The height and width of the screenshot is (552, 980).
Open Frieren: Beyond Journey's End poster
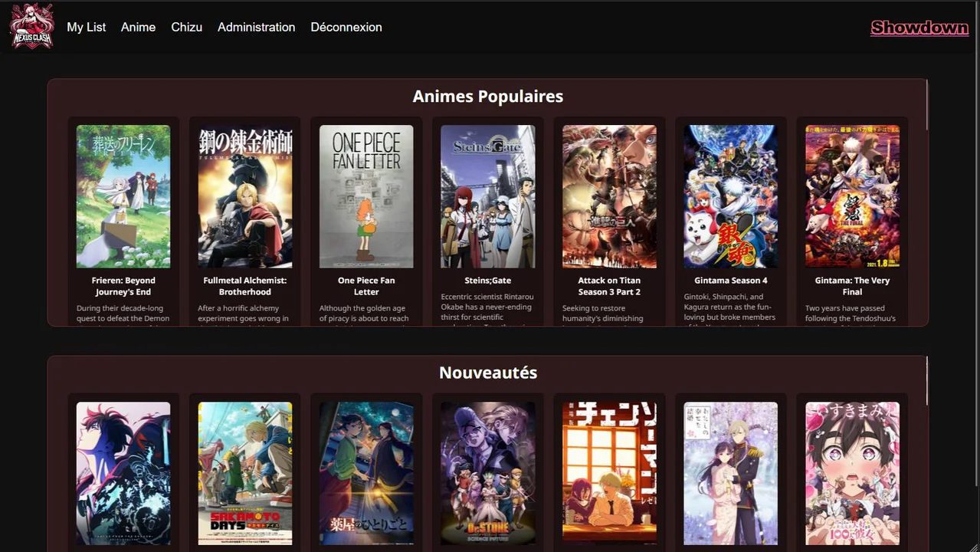click(x=123, y=196)
